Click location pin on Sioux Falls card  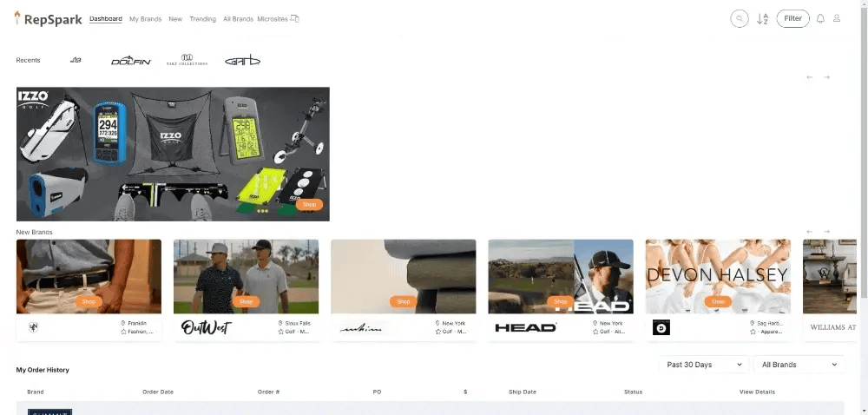[280, 323]
